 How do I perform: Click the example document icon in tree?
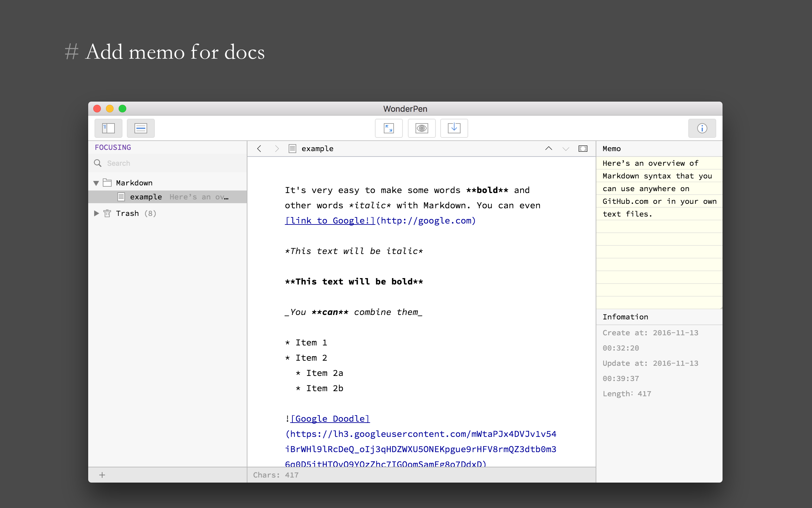121,197
